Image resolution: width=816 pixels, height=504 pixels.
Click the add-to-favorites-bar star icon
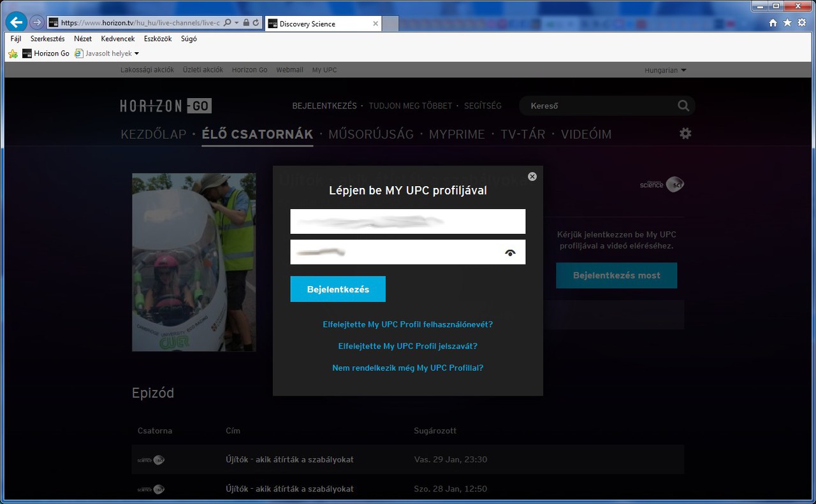point(13,54)
